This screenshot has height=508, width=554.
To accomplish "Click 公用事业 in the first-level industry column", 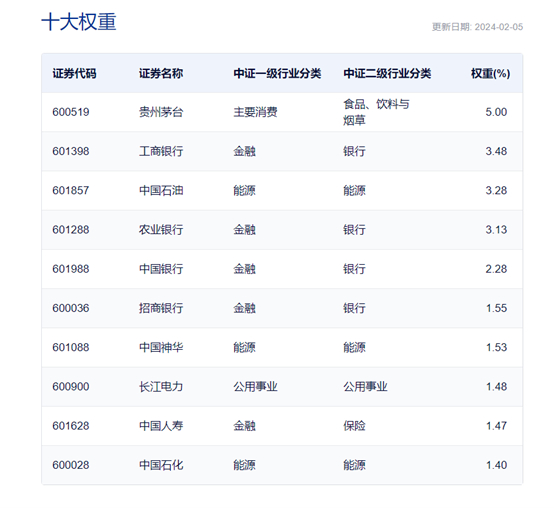I will [255, 387].
